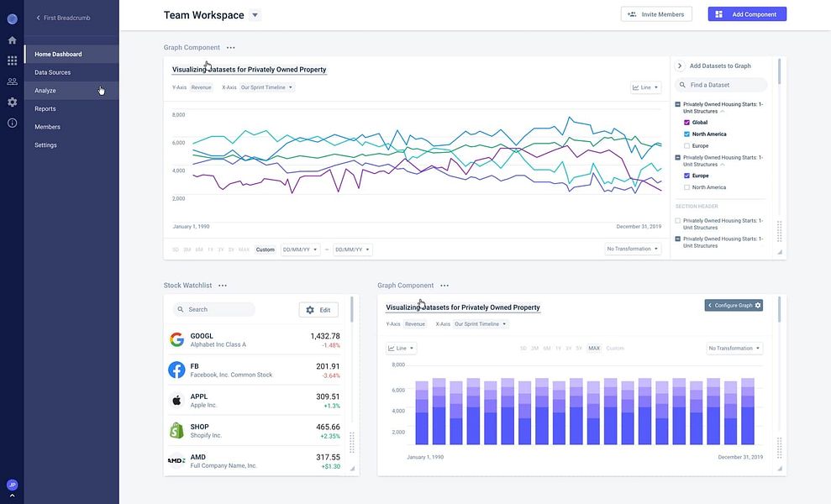Click the Invite Members button

[656, 14]
